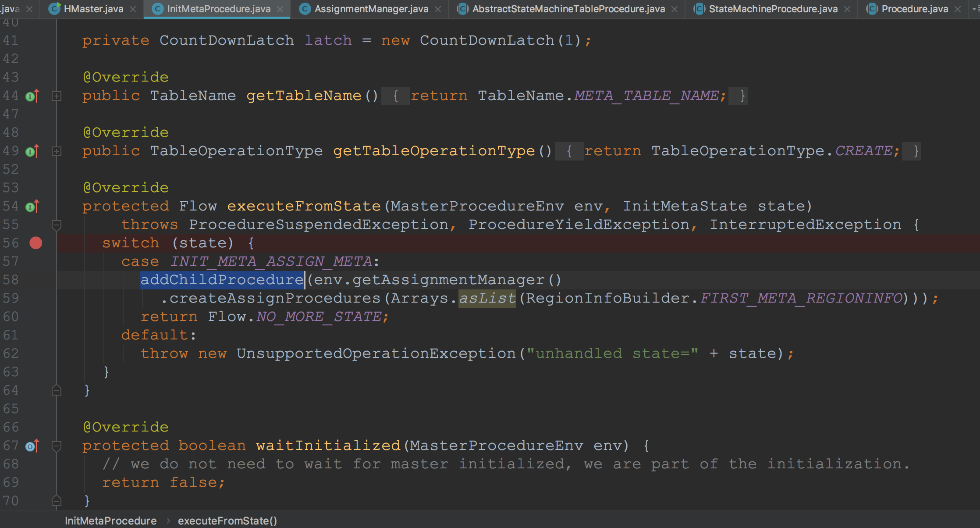Viewport: 980px width, 528px height.
Task: Collapse the waitInitialized method fold marker
Action: [x=57, y=446]
